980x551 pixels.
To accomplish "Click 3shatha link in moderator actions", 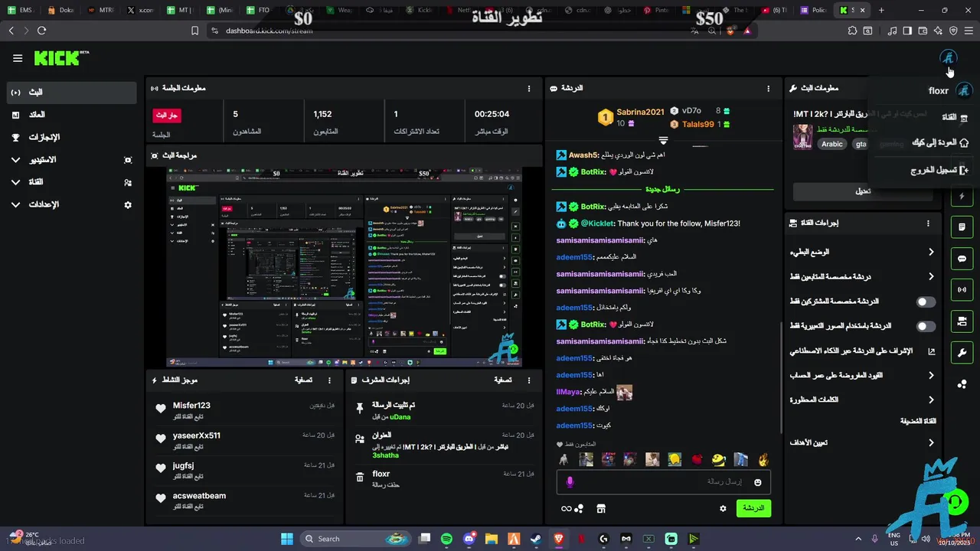I will pos(386,455).
